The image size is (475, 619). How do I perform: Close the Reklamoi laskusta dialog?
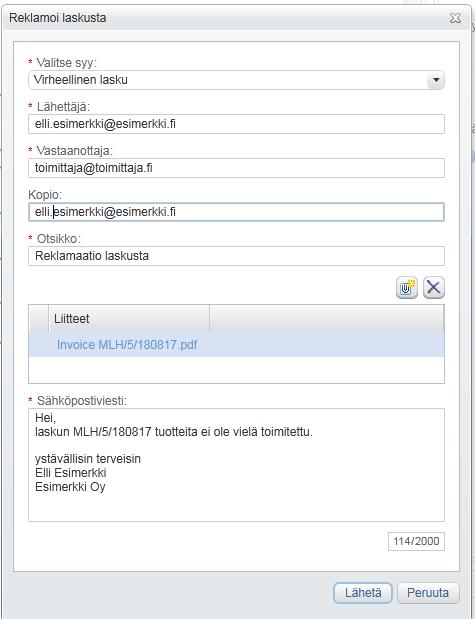coord(455,18)
